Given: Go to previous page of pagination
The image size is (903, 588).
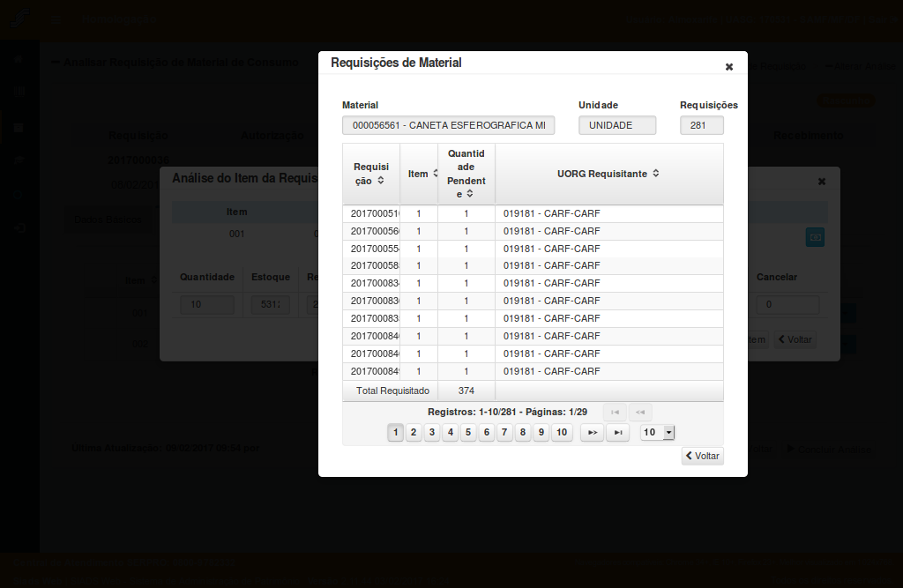Looking at the screenshot, I should click(x=640, y=413).
